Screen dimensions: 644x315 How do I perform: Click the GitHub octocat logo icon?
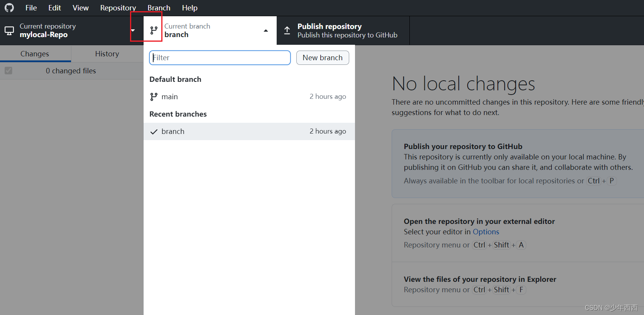[9, 8]
